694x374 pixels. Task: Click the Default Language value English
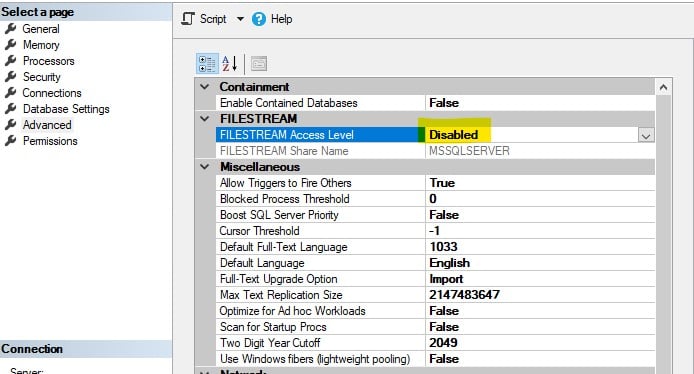pyautogui.click(x=449, y=263)
